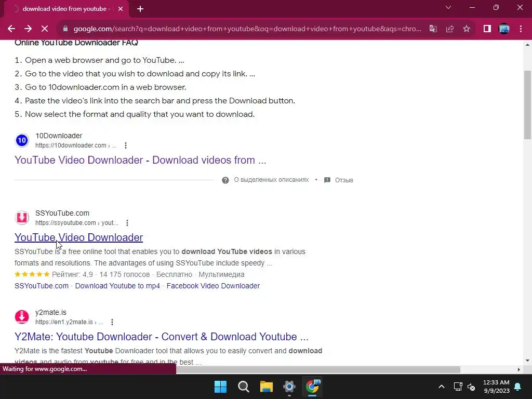This screenshot has height=399, width=532.
Task: Share this page icon
Action: click(x=450, y=29)
